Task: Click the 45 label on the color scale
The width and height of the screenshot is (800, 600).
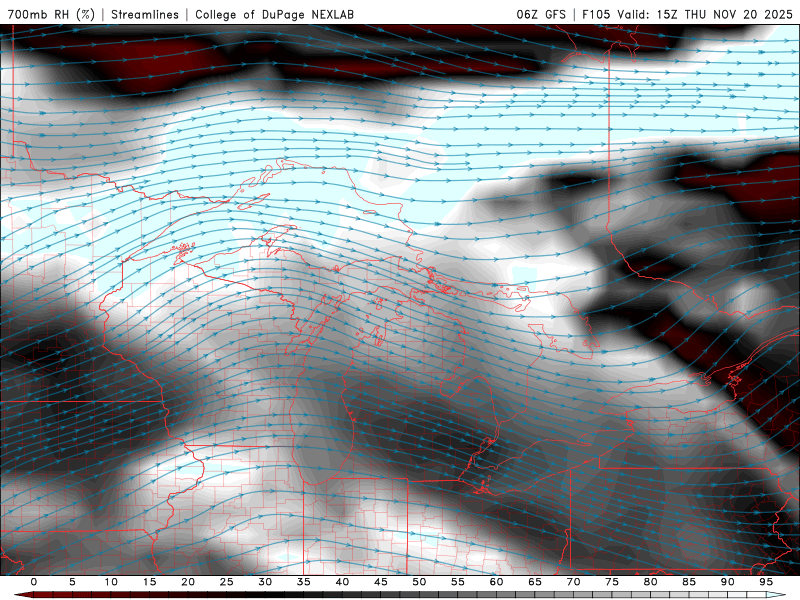Action: [381, 582]
